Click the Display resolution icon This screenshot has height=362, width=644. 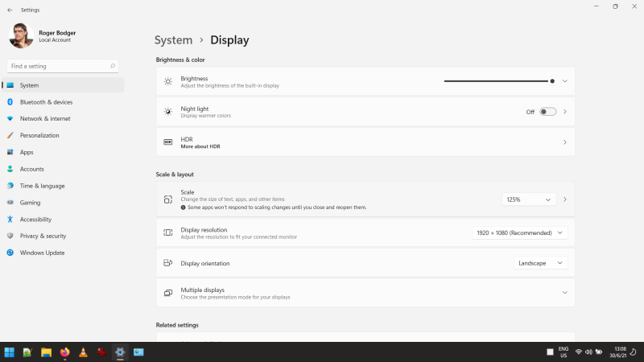pos(168,232)
